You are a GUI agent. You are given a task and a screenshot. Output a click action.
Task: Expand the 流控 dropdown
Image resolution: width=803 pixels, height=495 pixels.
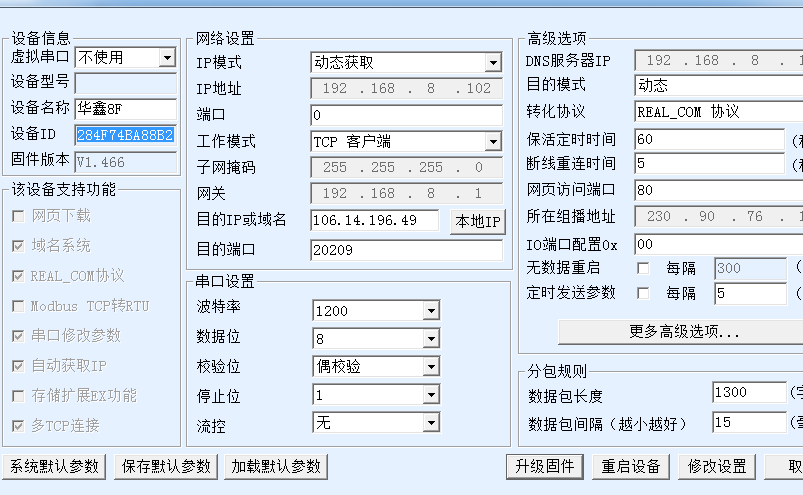[431, 423]
